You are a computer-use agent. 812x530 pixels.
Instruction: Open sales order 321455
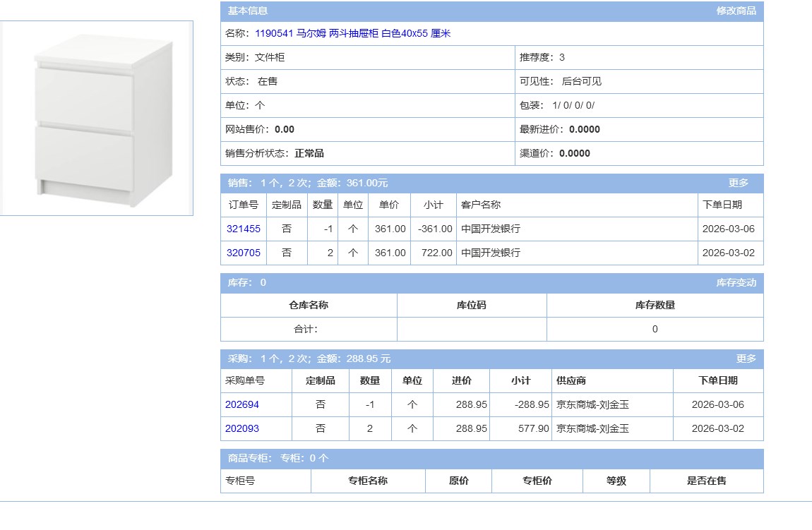243,229
